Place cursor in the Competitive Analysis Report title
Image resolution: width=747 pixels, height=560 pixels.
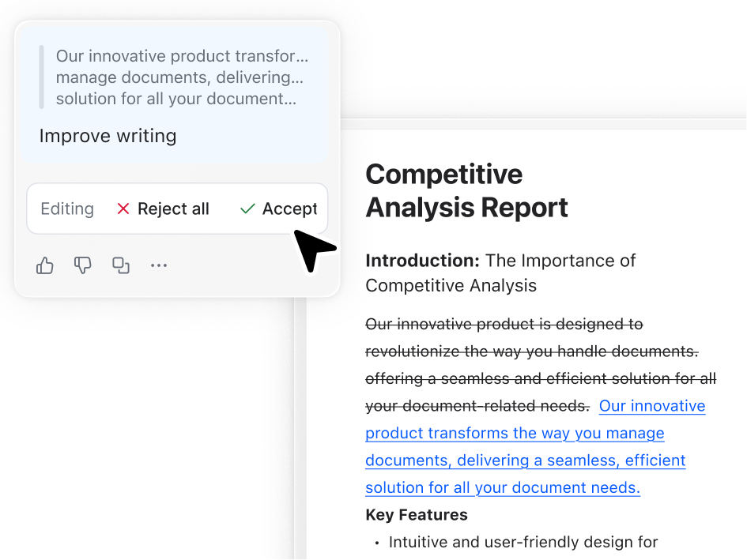coord(466,190)
